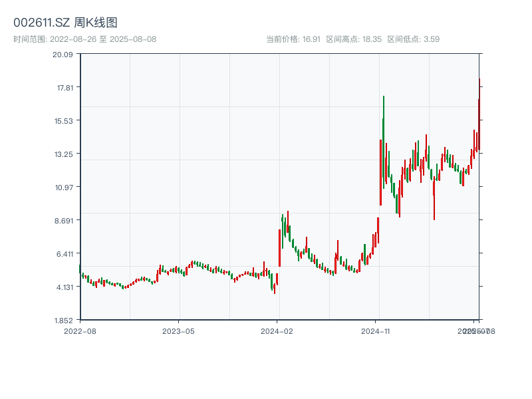Click the tall green candlestick peaking near 17
The height and width of the screenshot is (399, 532).
[x=384, y=142]
